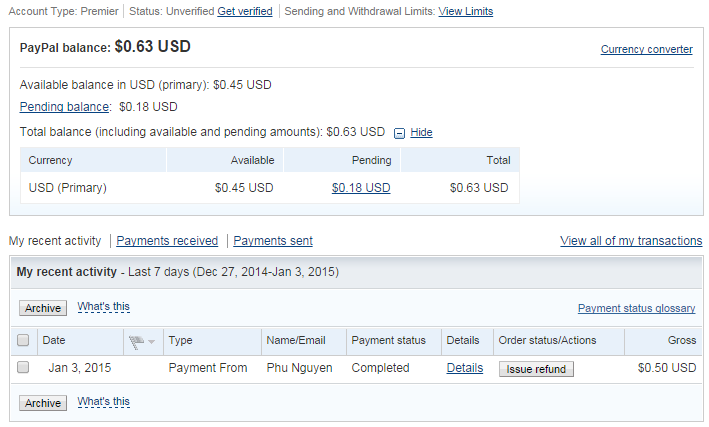The width and height of the screenshot is (709, 427).
Task: Open the $0.18 USD pending amount link
Action: pos(361,187)
